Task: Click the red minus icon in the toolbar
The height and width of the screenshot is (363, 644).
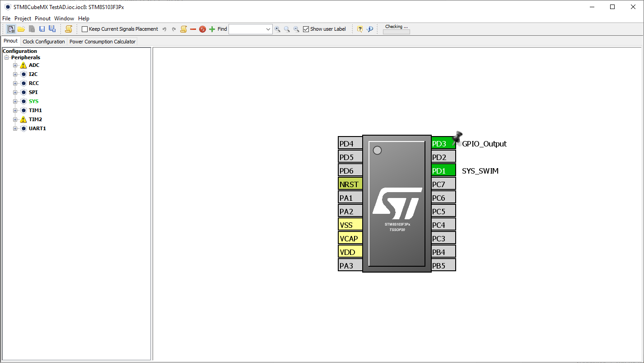Action: tap(193, 29)
